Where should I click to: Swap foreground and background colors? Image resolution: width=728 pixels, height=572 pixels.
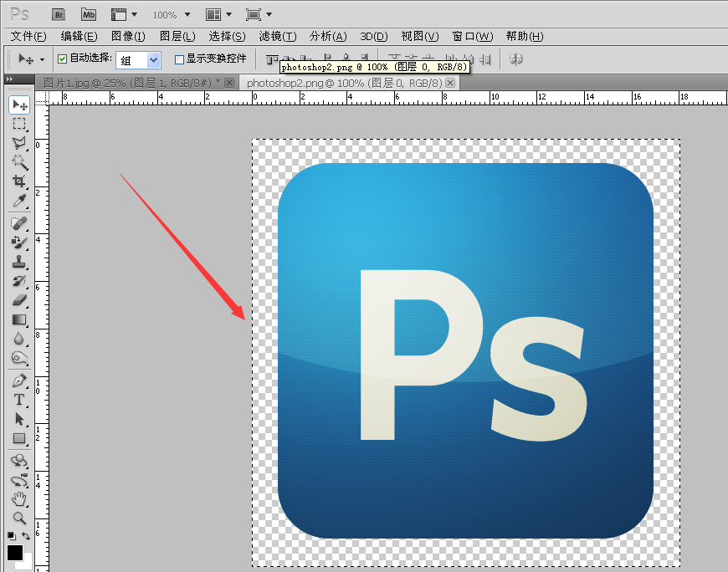coord(26,536)
